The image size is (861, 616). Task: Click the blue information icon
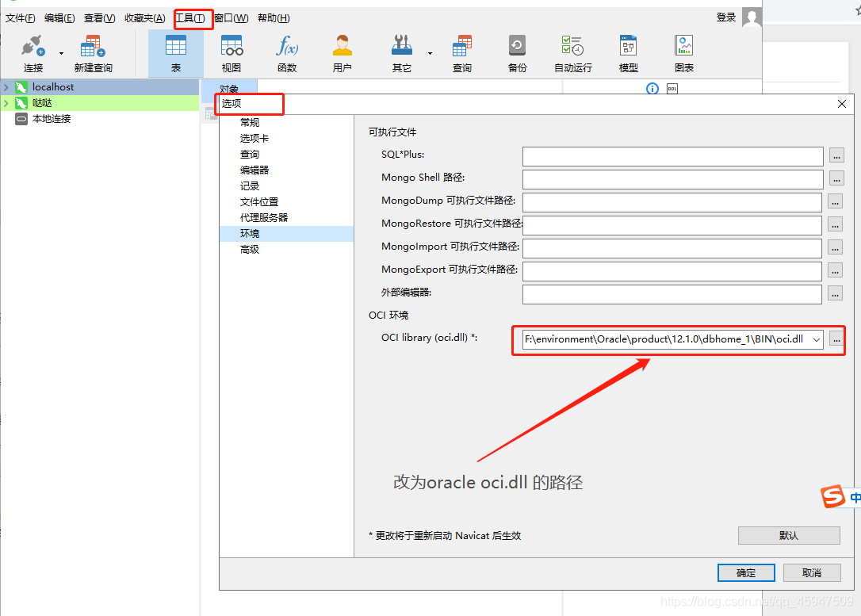652,88
